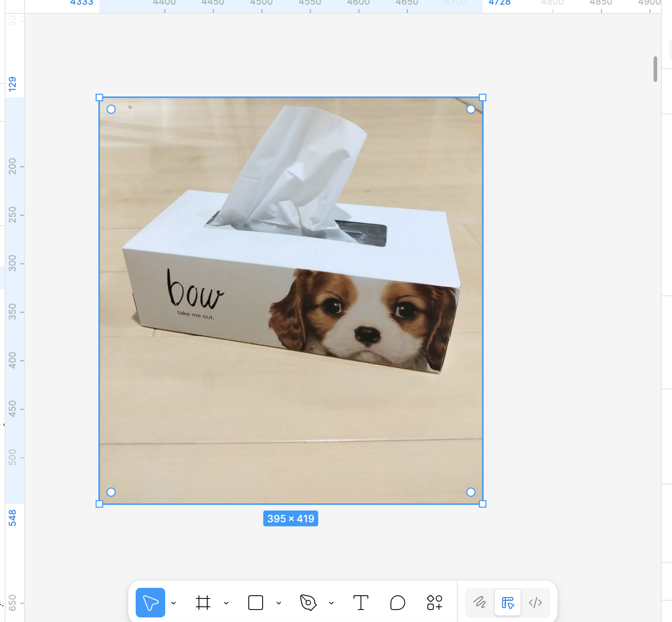The height and width of the screenshot is (622, 672).
Task: Switch to Design mode
Action: [508, 603]
